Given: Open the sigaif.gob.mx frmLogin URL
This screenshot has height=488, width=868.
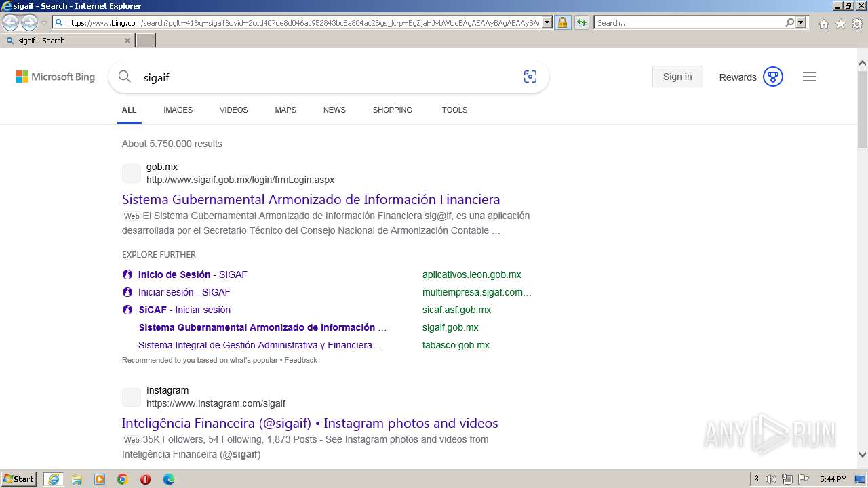Looking at the screenshot, I should 240,180.
